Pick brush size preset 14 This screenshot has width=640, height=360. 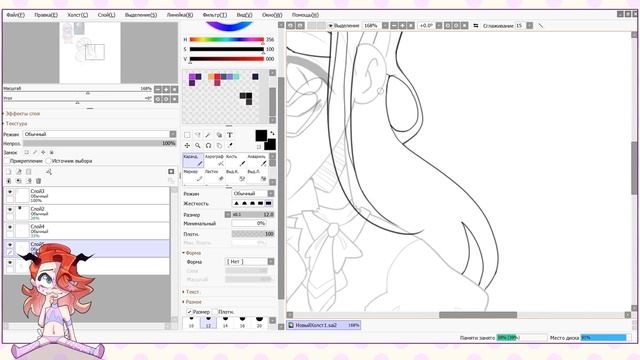[225, 322]
